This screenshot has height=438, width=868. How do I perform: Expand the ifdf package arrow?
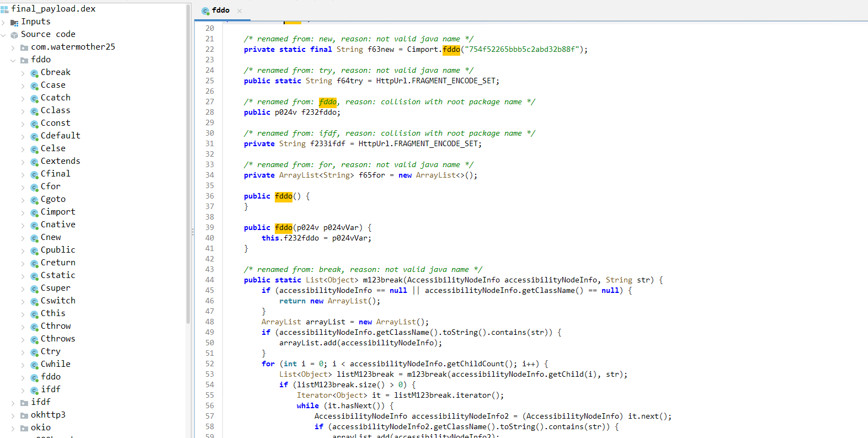(13, 403)
